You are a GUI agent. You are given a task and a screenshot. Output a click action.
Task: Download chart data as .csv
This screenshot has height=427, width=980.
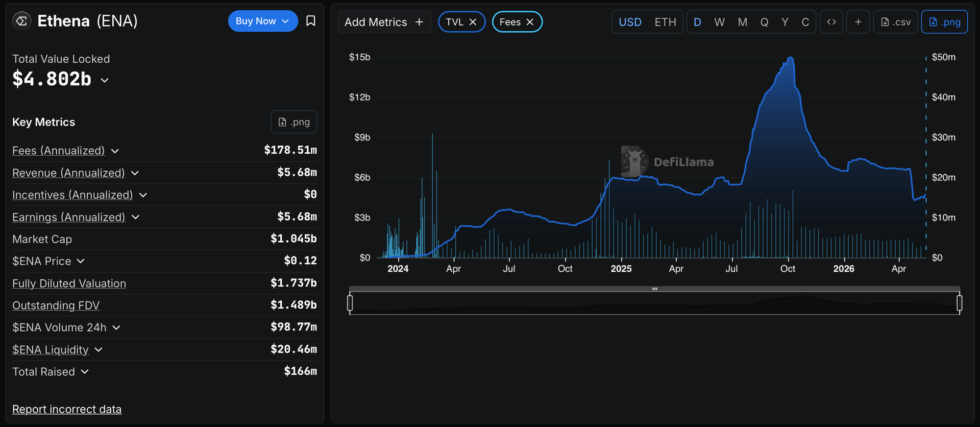pyautogui.click(x=895, y=22)
